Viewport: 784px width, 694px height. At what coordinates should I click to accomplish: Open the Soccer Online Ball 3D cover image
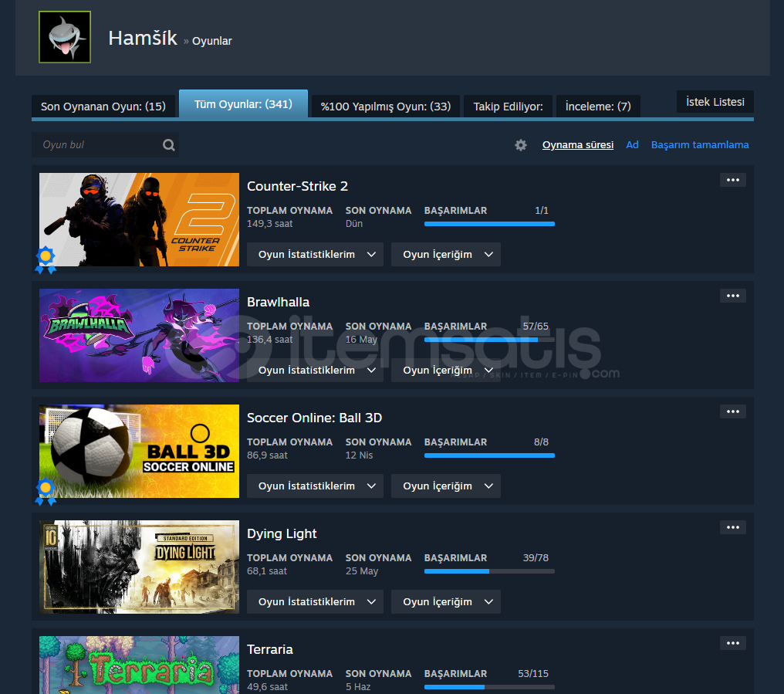pos(139,452)
